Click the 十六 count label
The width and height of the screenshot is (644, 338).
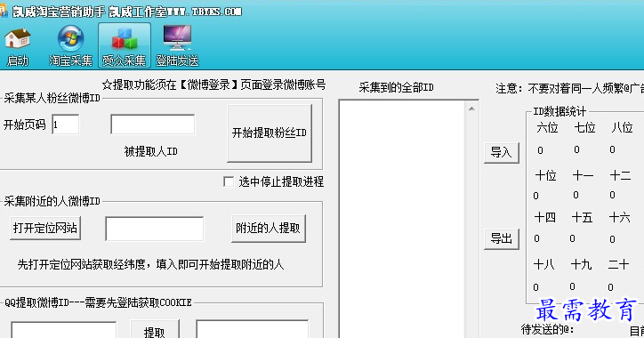pyautogui.click(x=619, y=217)
